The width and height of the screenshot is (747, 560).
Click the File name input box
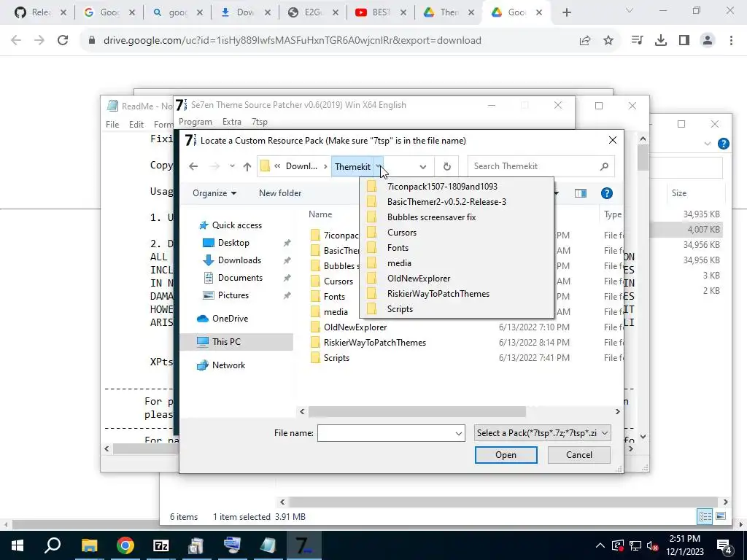point(385,433)
